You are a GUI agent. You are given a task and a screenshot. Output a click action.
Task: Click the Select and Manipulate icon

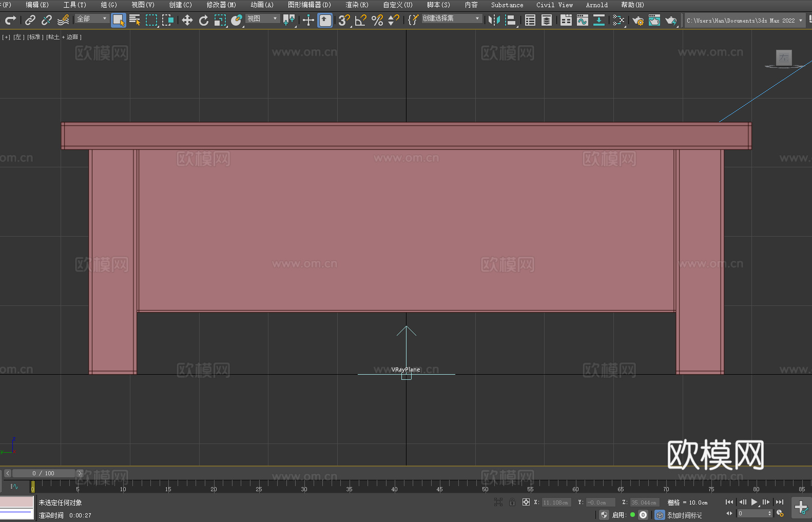click(308, 20)
